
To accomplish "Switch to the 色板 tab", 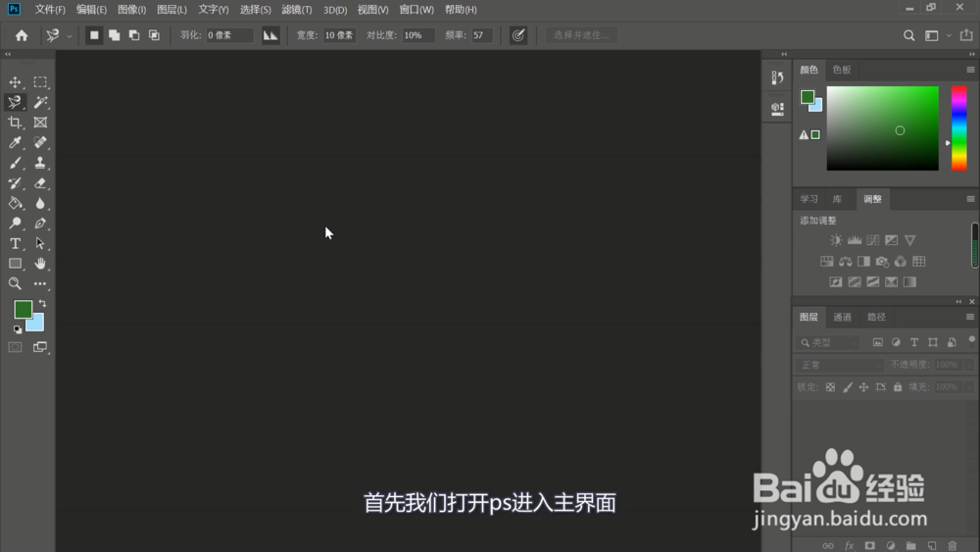I will [x=842, y=70].
